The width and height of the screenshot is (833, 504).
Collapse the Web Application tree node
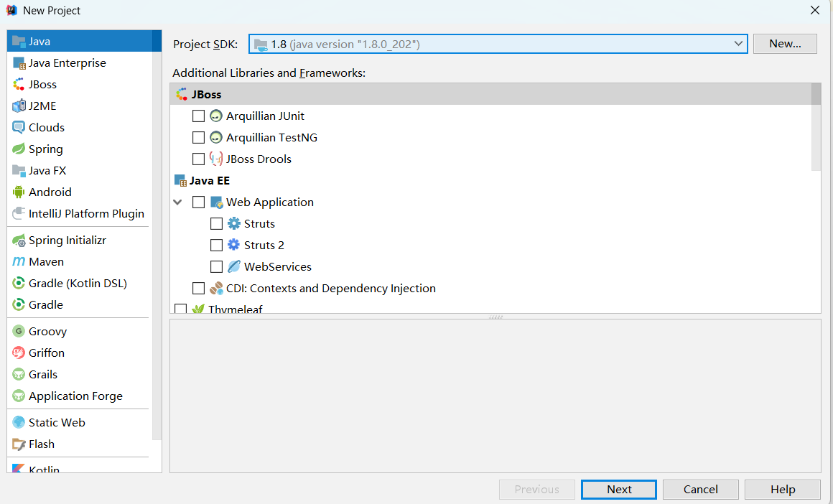pos(178,202)
